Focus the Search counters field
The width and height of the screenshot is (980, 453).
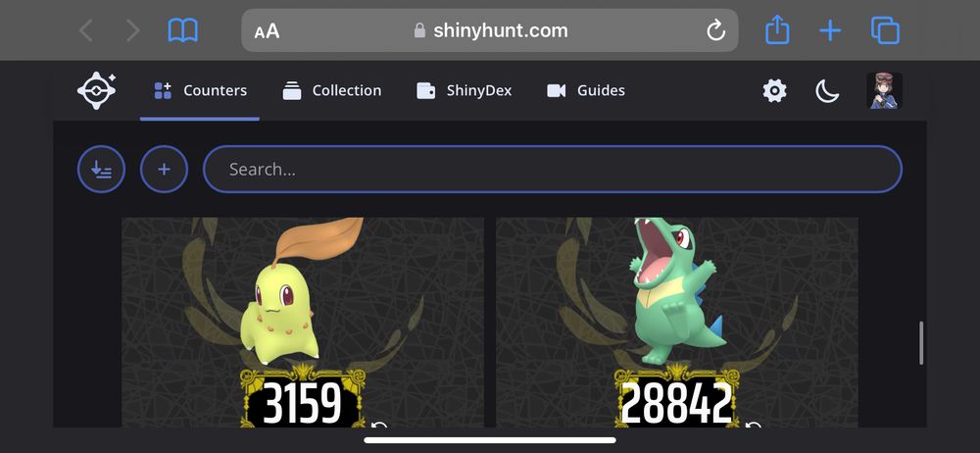click(553, 169)
